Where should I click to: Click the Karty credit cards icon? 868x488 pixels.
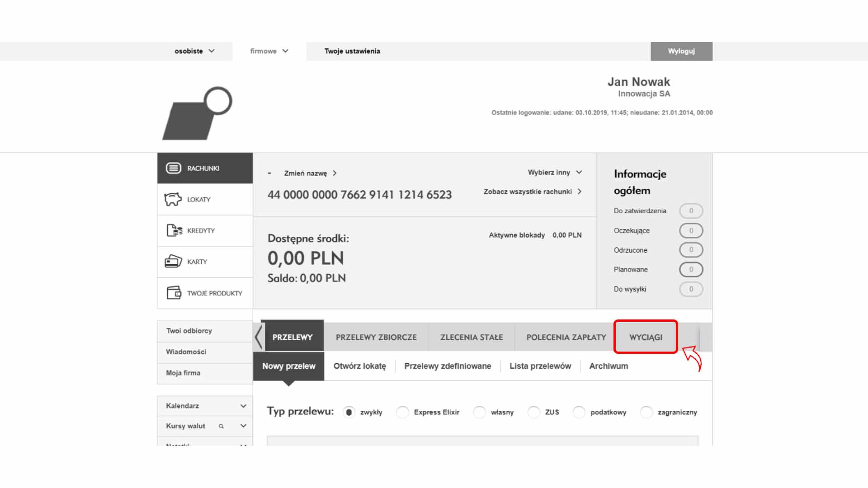(173, 262)
